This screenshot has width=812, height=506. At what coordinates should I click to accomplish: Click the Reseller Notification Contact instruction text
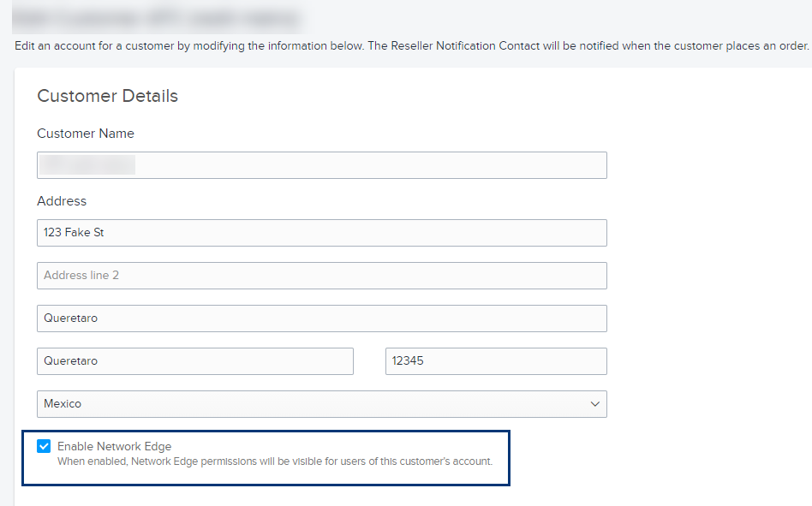pyautogui.click(x=412, y=45)
